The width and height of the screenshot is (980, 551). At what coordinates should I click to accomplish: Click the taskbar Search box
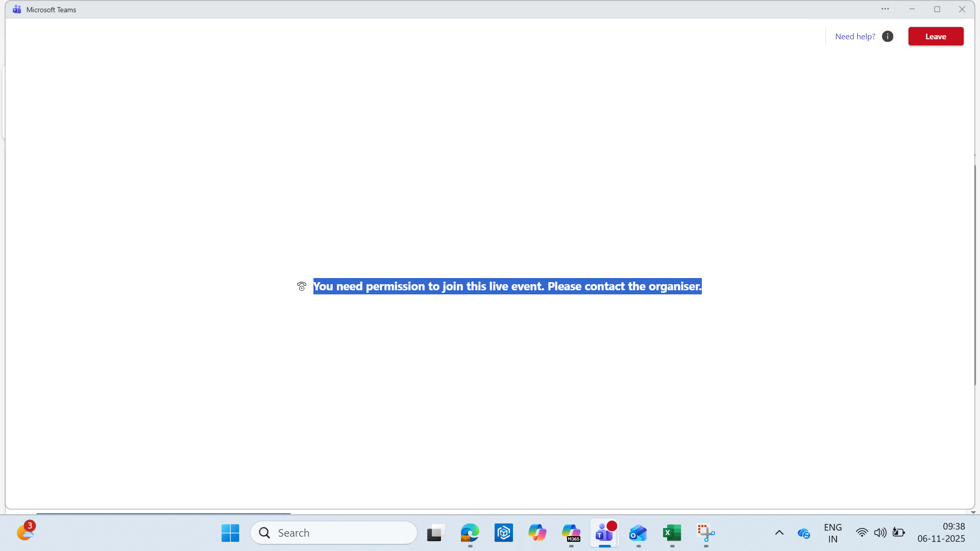click(334, 533)
